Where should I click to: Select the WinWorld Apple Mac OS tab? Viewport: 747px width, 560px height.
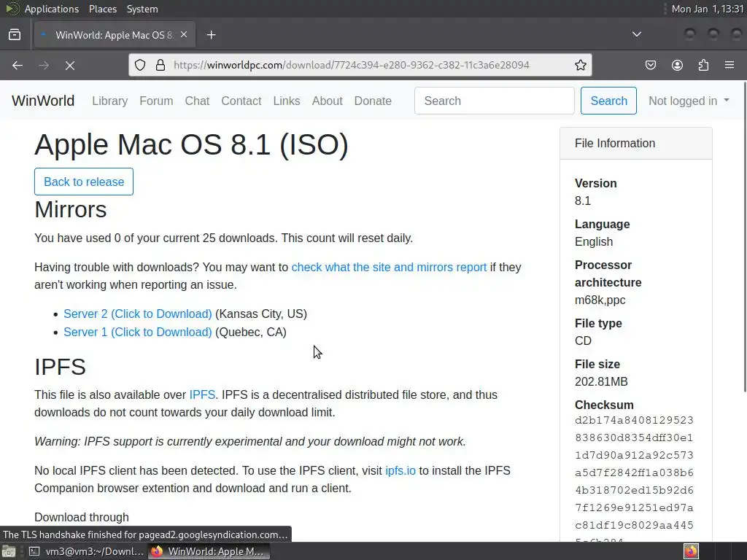[115, 35]
